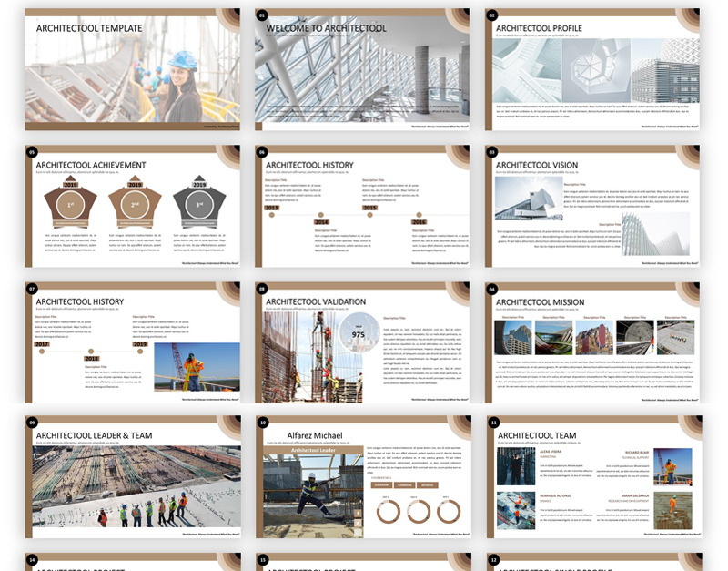This screenshot has height=571, width=728.
Task: Select the gray 3rd place pentagon badge
Action: [199, 202]
